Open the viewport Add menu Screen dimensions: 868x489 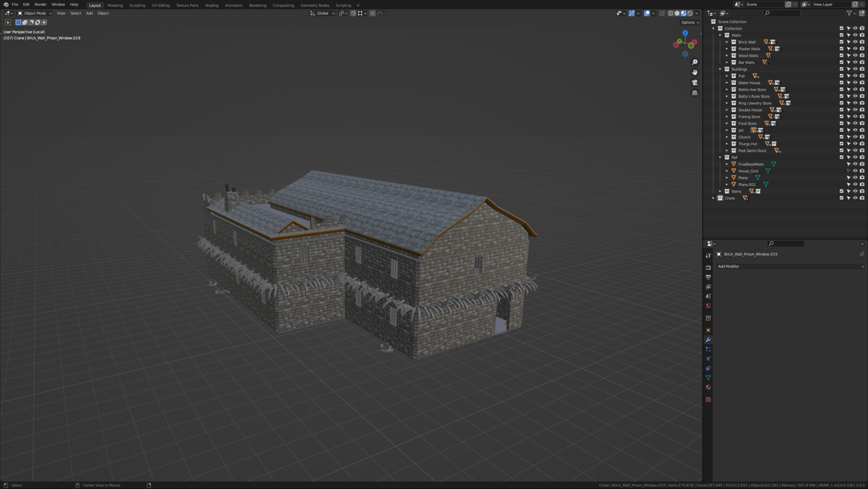coord(90,14)
